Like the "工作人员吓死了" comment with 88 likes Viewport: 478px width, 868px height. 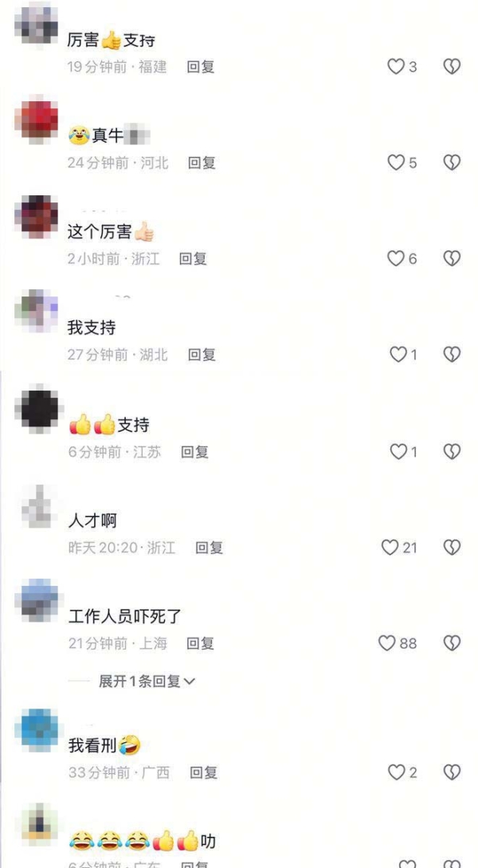pos(386,643)
